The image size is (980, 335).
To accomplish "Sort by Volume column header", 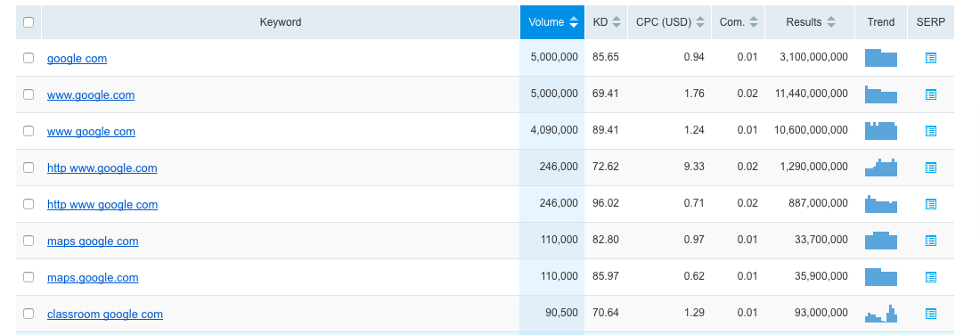I will 552,22.
